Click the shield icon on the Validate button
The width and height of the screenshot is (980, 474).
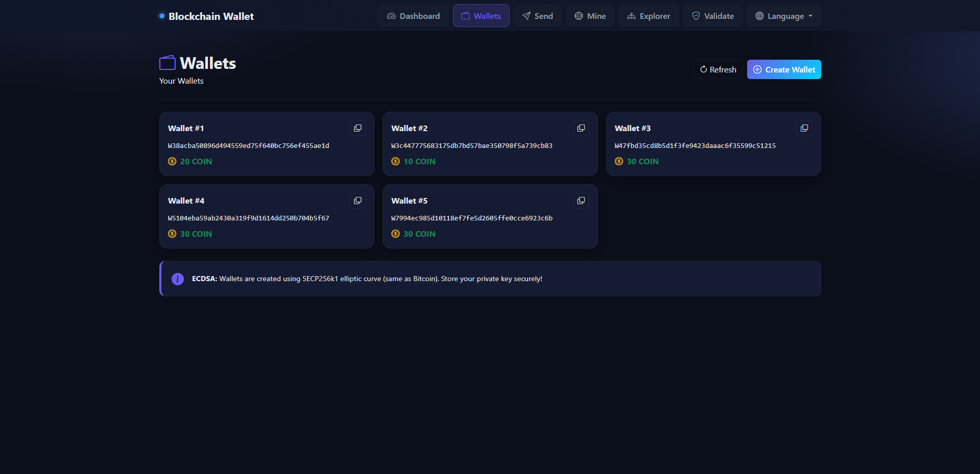[695, 16]
